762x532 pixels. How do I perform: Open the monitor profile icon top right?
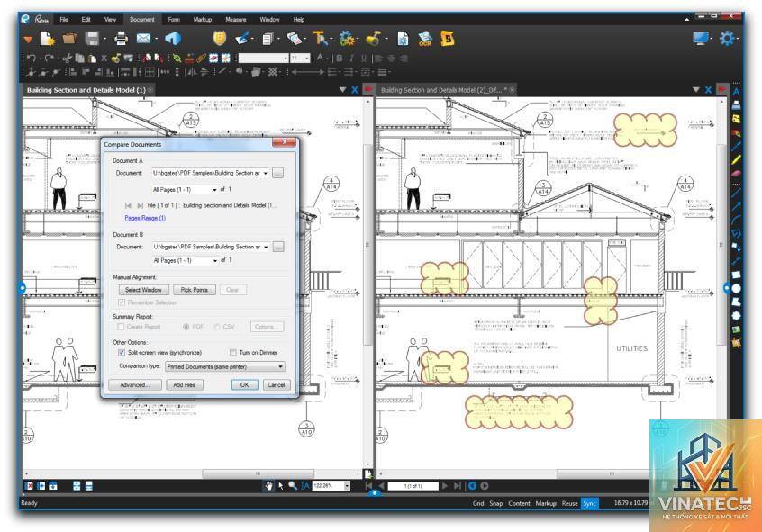700,38
